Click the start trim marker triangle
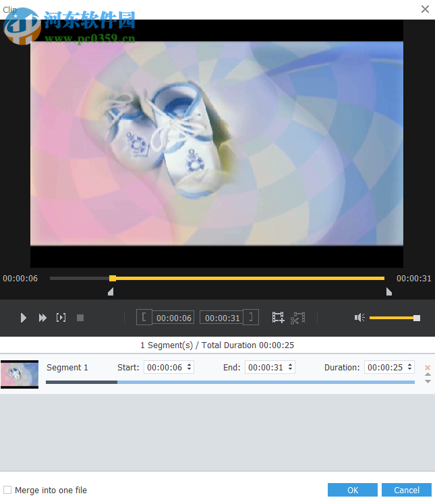The height and width of the screenshot is (504, 435). tap(111, 291)
